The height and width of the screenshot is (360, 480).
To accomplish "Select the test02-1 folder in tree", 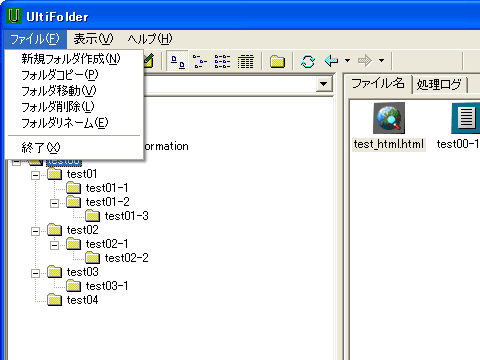I will coord(107,244).
